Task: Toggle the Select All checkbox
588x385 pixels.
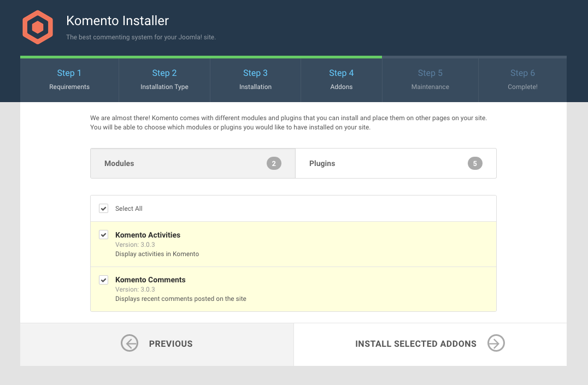Action: tap(103, 209)
